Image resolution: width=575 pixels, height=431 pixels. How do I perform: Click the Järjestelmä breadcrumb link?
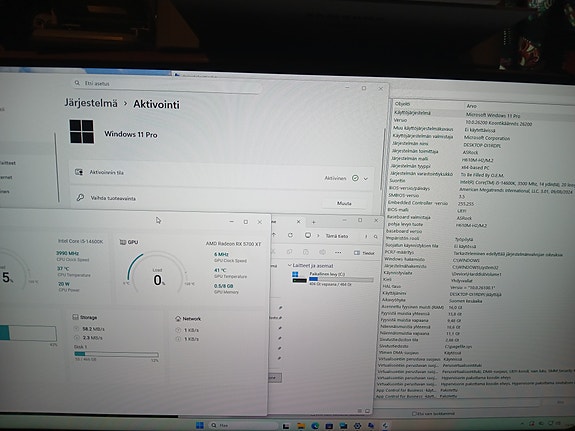[91, 103]
